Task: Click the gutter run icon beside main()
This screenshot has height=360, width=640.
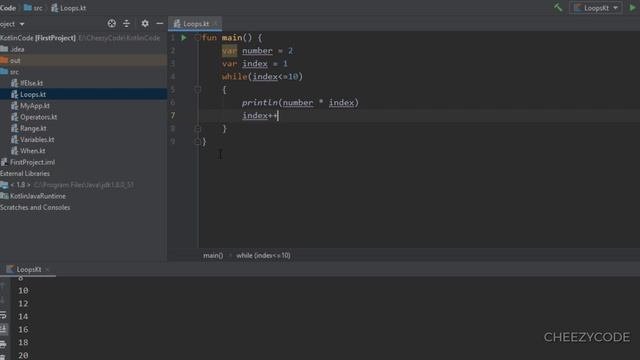Action: point(184,38)
